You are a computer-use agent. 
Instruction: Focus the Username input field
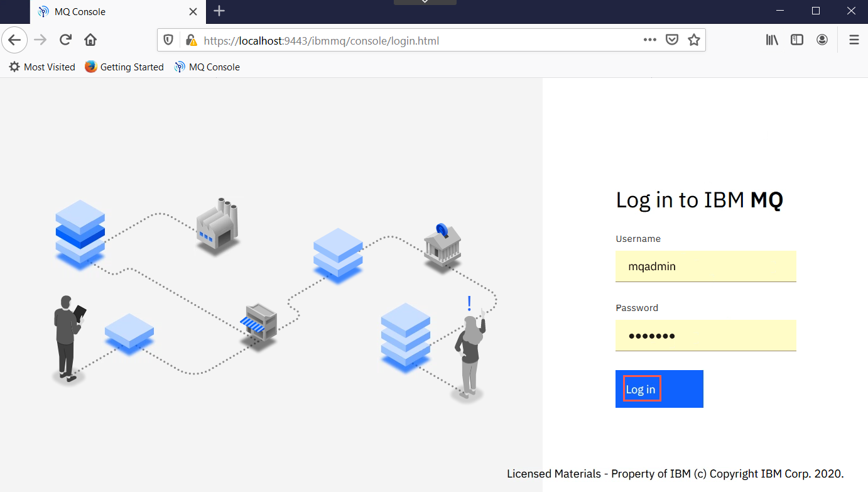(706, 266)
